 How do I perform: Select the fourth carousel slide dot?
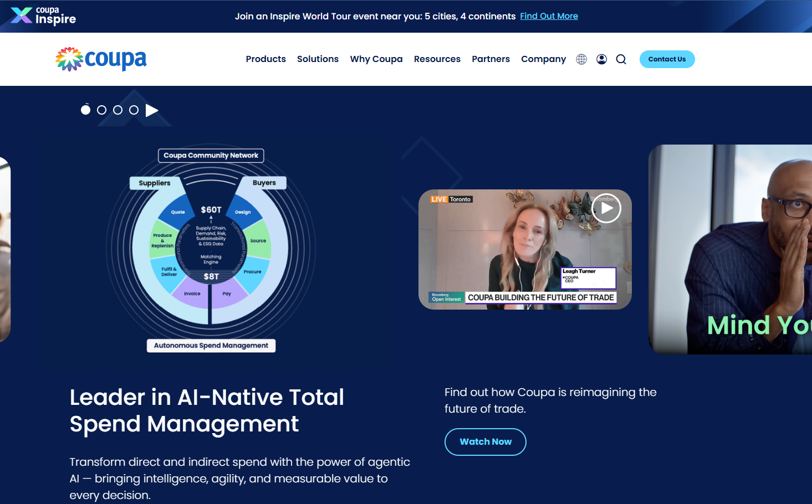click(x=134, y=110)
